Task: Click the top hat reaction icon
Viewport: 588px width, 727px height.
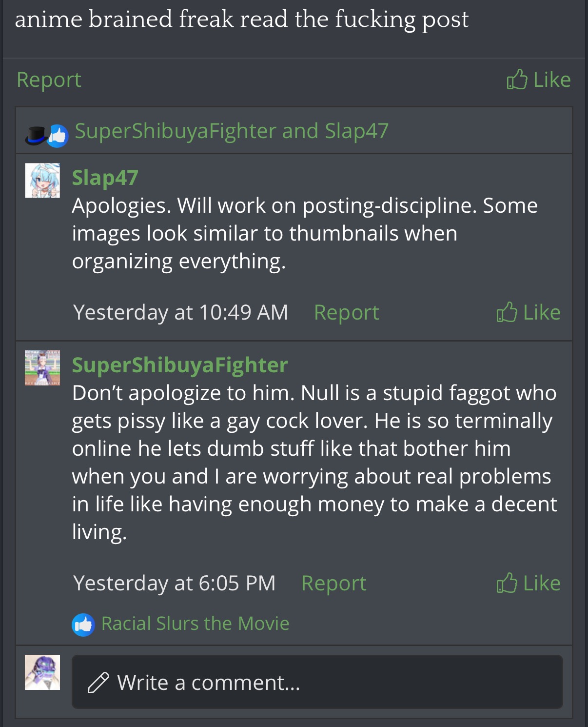Action: 36,136
